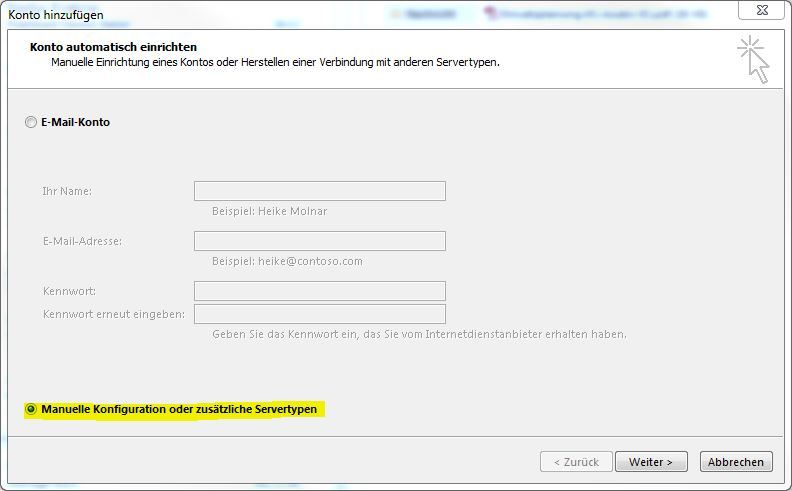792x491 pixels.
Task: Click the 'Konto hinzufügen' window title
Action: point(56,15)
